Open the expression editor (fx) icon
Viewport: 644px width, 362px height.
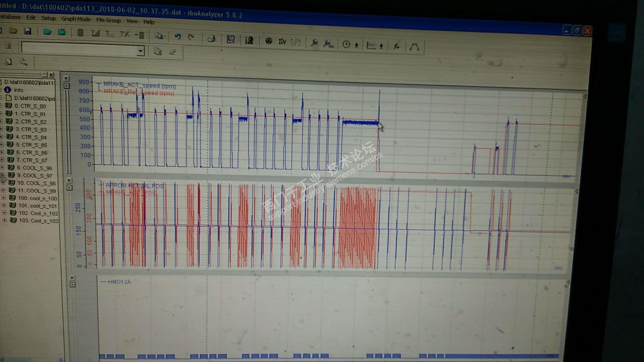pyautogui.click(x=396, y=47)
